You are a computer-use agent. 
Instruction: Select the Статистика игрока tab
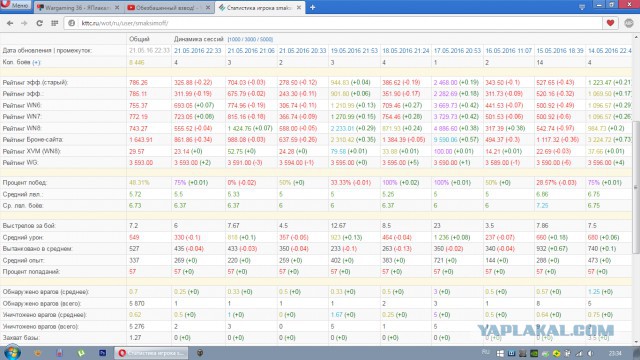[x=260, y=7]
